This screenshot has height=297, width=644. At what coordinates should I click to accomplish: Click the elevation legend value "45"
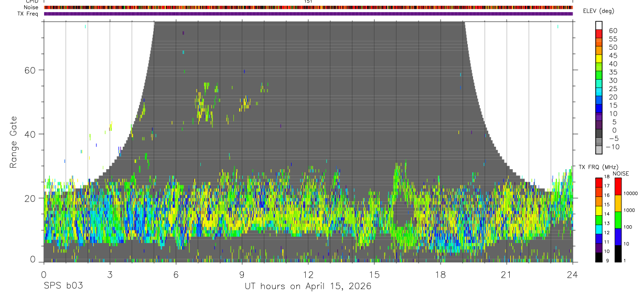coord(613,56)
